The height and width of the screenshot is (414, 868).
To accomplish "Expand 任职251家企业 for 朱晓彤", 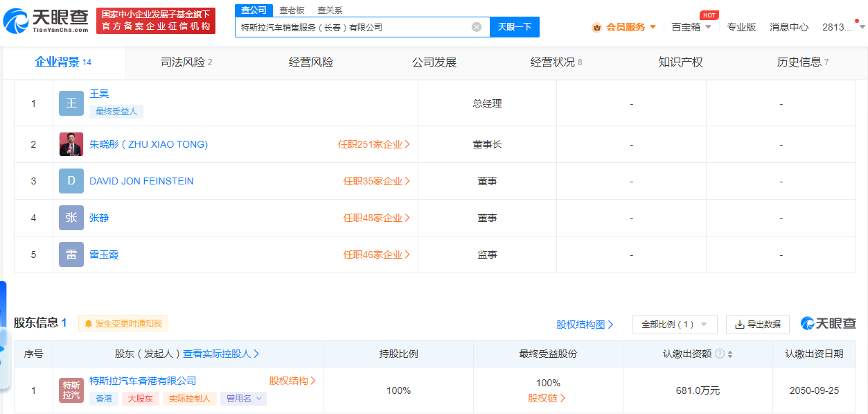I will (374, 144).
